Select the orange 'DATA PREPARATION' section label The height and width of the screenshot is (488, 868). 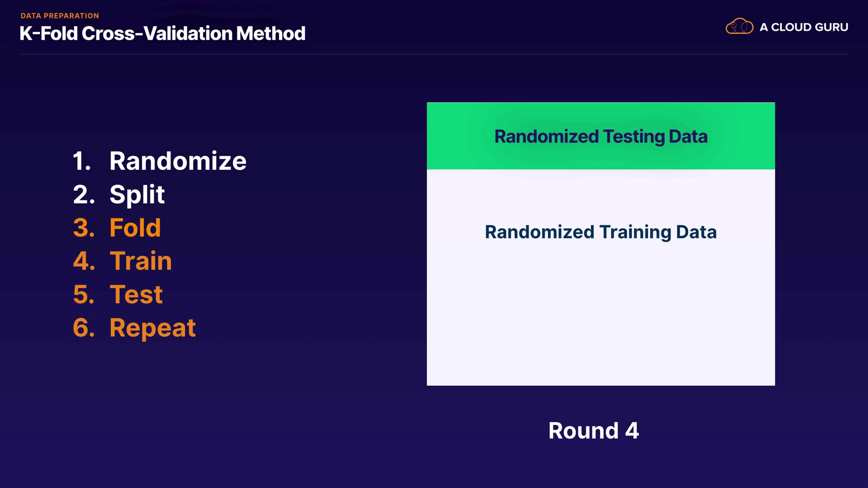point(60,16)
